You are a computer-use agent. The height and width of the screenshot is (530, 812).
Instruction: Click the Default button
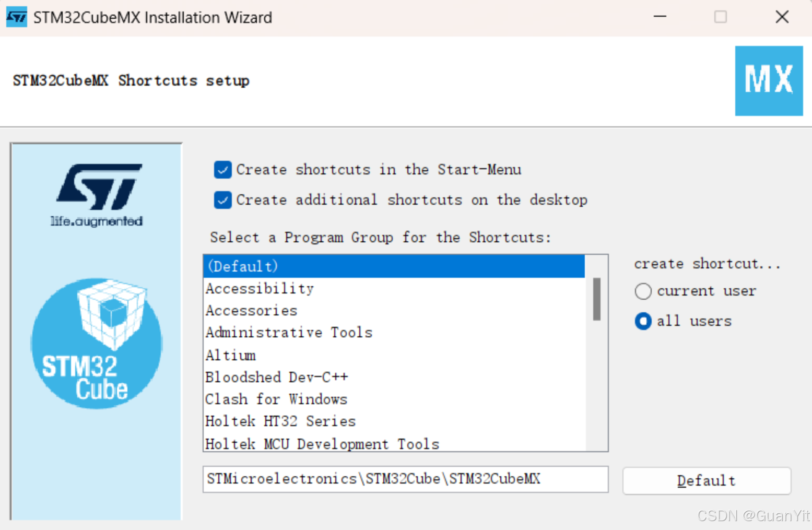pyautogui.click(x=707, y=480)
